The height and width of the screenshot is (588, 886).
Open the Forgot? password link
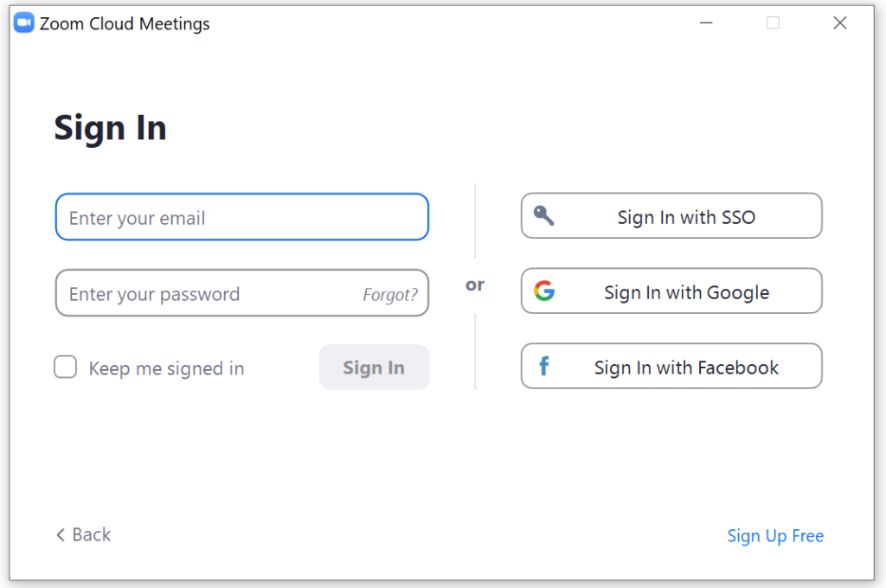pos(390,294)
